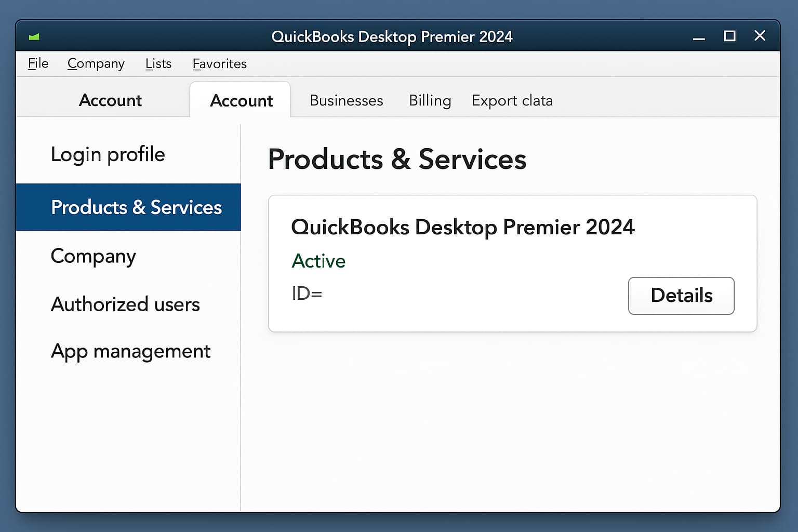Screen dimensions: 798x532
Task: Select Products & Services sidebar item
Action: point(128,207)
